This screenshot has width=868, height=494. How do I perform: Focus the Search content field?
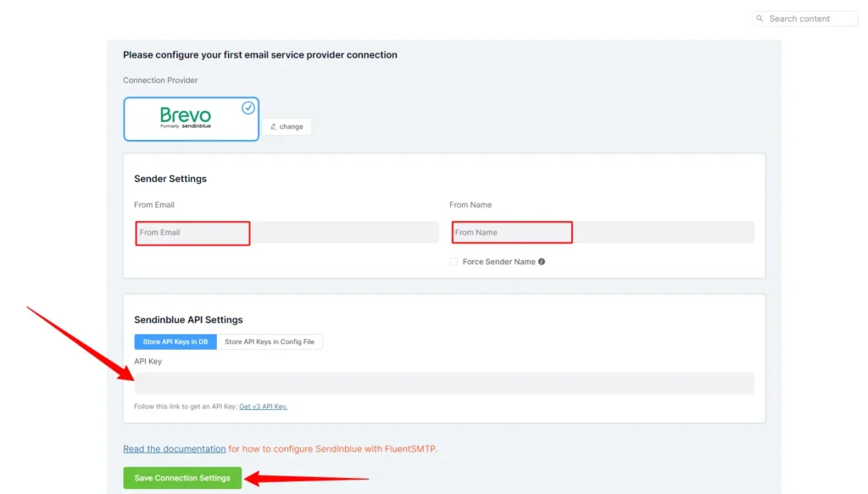pos(805,19)
